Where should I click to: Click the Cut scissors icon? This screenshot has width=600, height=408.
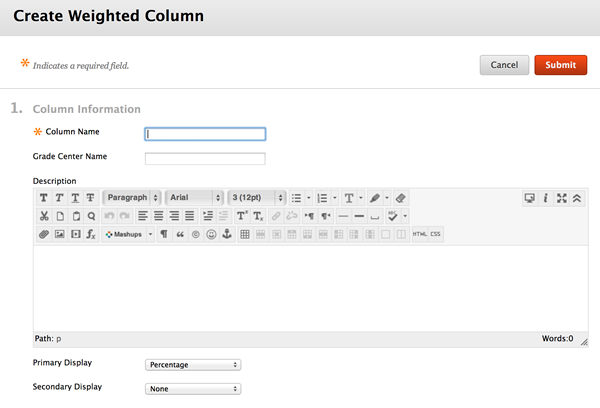[x=44, y=216]
